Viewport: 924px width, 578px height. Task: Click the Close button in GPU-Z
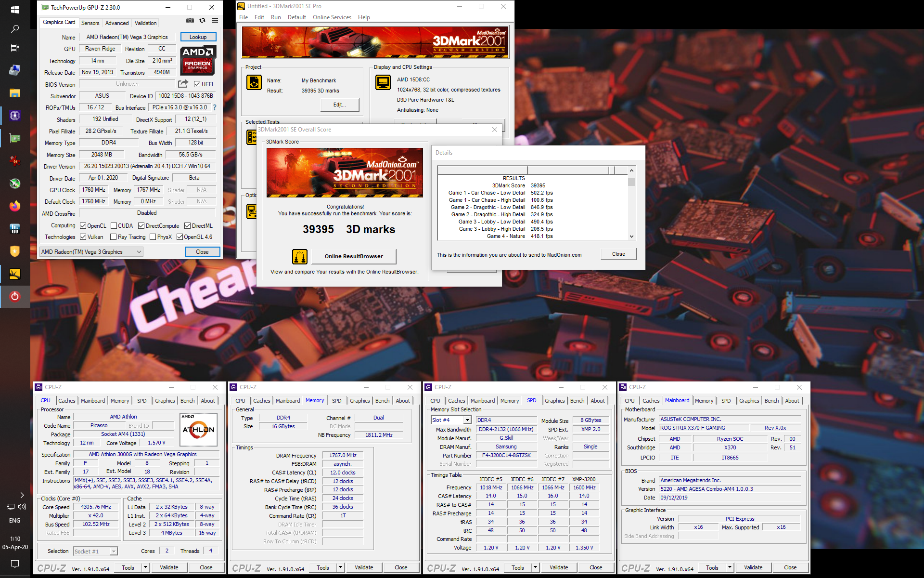(x=202, y=252)
